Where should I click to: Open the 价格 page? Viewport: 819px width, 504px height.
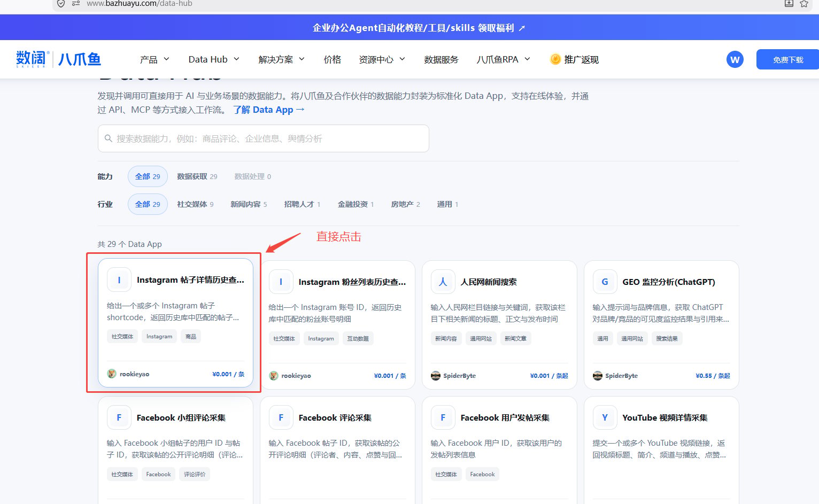click(332, 59)
